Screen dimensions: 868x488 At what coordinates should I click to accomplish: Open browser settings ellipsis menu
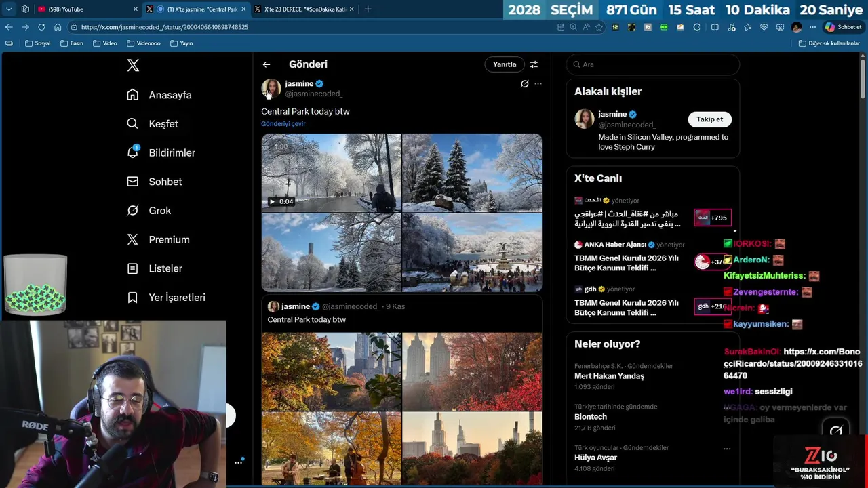point(812,27)
